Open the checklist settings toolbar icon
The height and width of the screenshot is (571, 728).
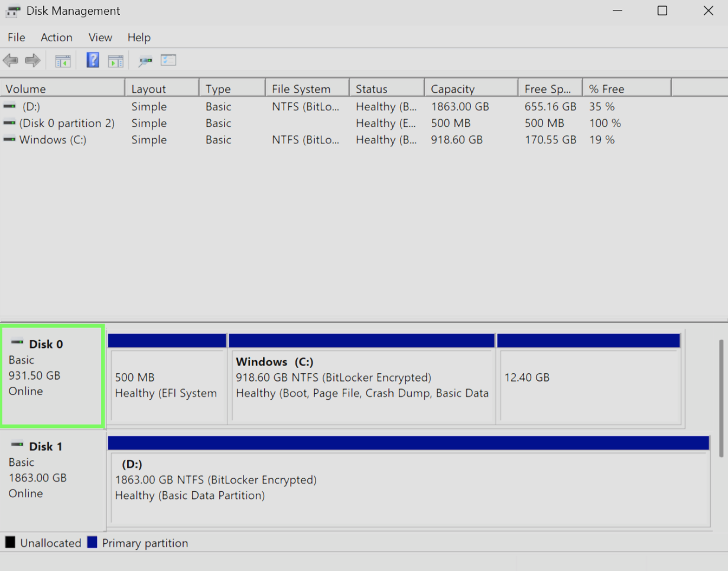pos(168,60)
